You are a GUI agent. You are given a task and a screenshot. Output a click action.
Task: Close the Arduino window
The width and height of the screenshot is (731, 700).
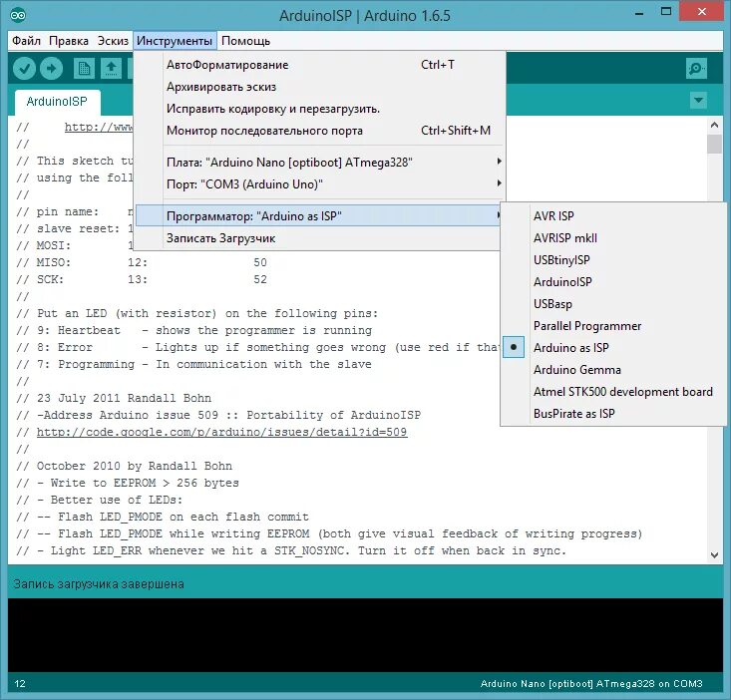[702, 12]
